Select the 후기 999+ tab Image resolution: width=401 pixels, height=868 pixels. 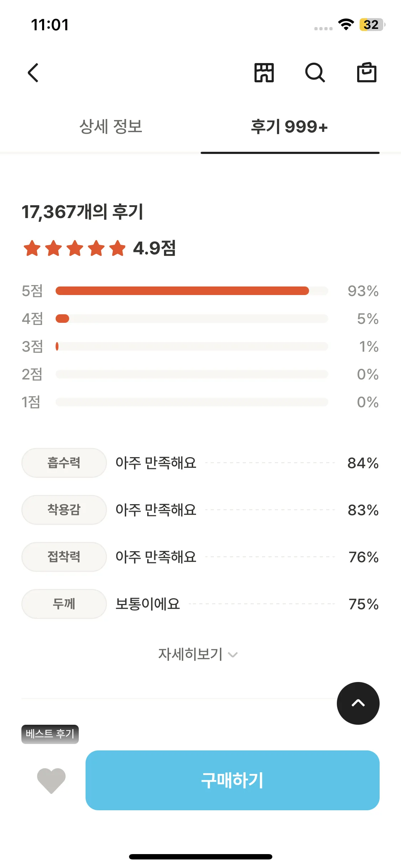click(289, 126)
